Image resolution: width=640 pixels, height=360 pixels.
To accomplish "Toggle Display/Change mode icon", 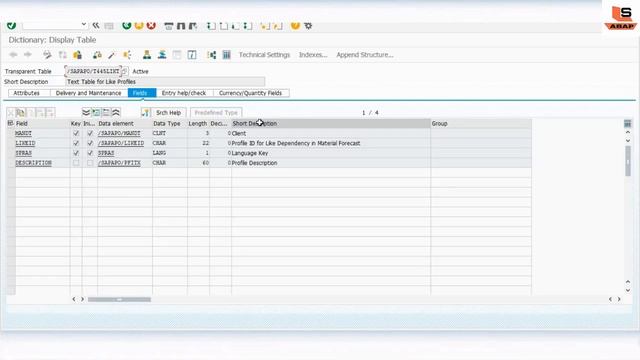I will coord(47,55).
